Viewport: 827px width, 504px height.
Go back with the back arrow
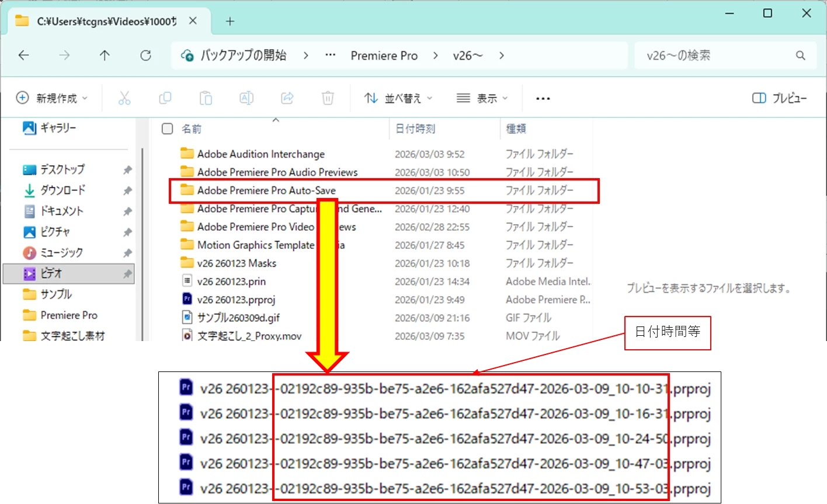24,55
